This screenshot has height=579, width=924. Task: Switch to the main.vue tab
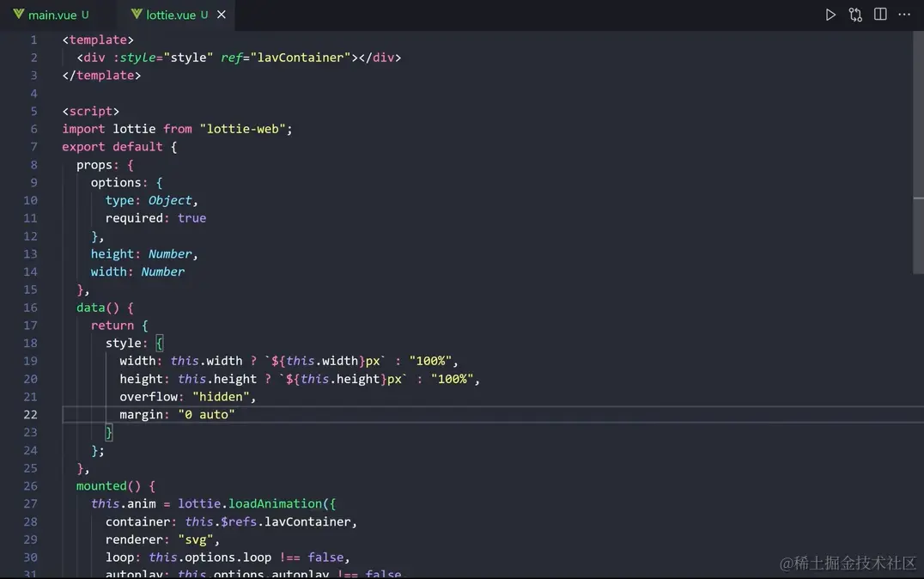click(52, 15)
